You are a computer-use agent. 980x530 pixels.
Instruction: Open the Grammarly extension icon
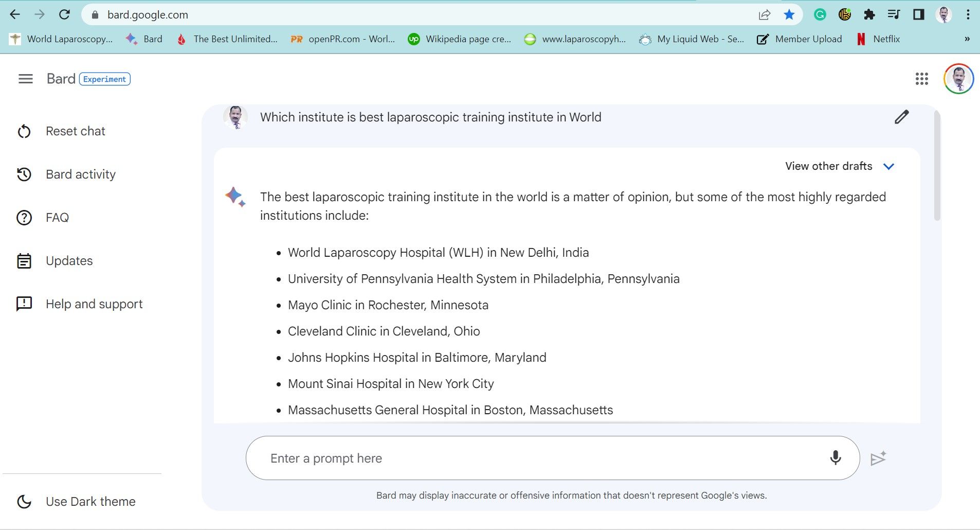click(x=820, y=14)
